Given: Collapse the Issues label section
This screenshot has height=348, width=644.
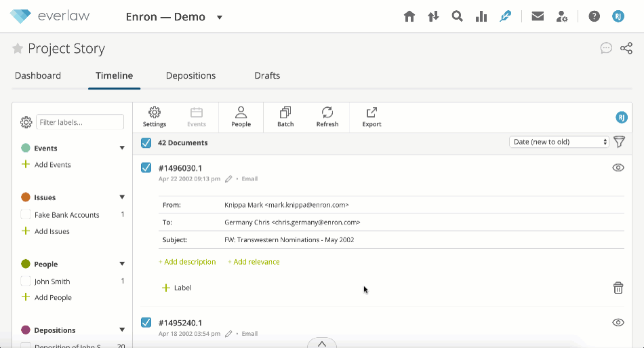Looking at the screenshot, I should (x=122, y=197).
